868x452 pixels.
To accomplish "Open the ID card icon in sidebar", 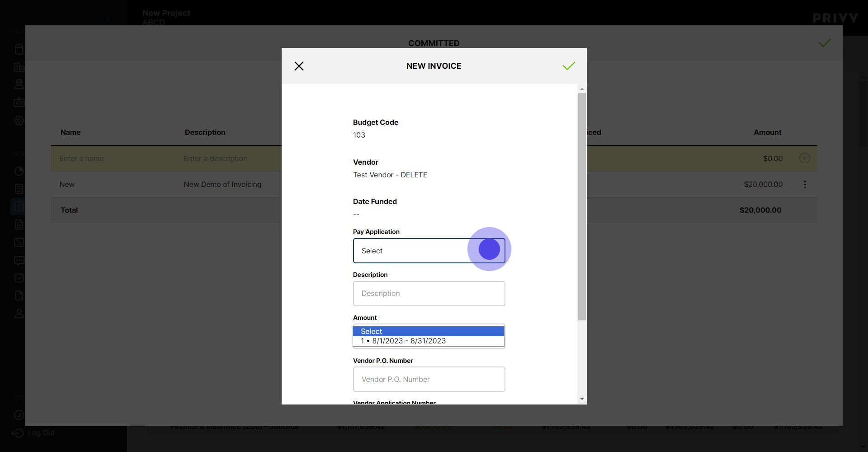I will tap(19, 102).
